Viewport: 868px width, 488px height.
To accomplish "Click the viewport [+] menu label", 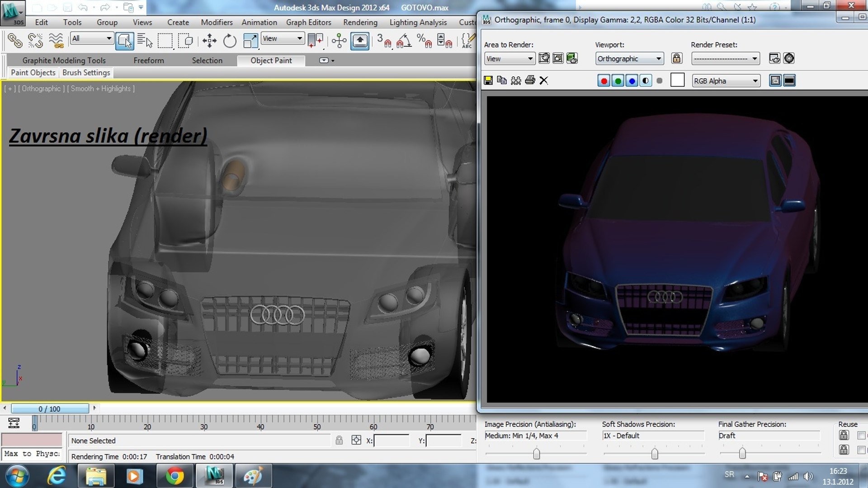I will point(10,89).
